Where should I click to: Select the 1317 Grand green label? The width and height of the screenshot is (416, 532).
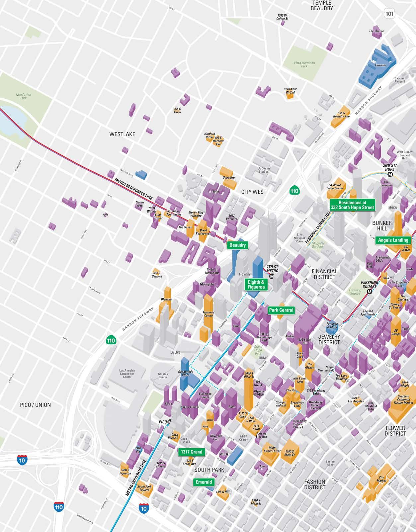pos(192,452)
